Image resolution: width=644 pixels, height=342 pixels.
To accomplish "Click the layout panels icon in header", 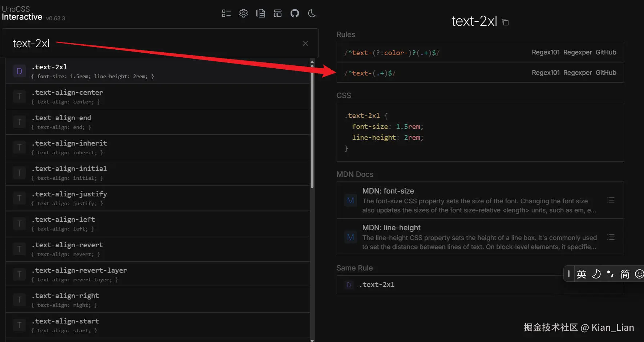I will (278, 13).
